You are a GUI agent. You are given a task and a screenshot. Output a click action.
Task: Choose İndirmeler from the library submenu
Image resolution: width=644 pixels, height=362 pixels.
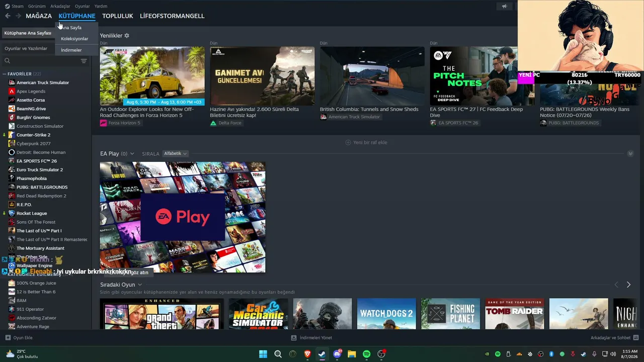pos(71,50)
